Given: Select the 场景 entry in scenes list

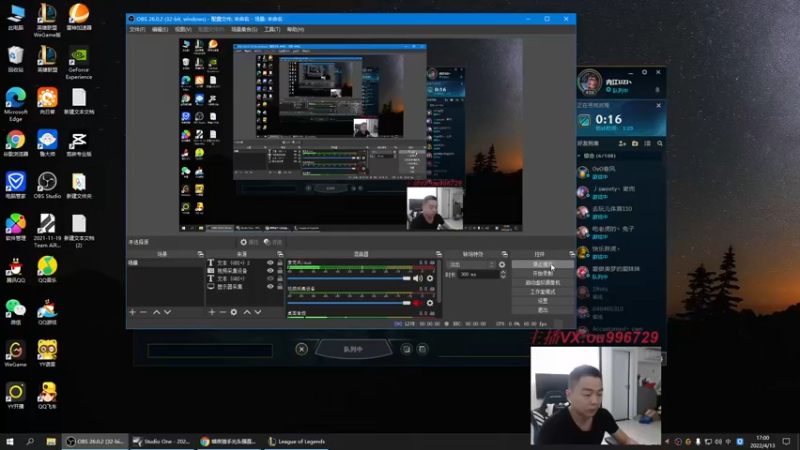Looking at the screenshot, I should click(x=165, y=263).
